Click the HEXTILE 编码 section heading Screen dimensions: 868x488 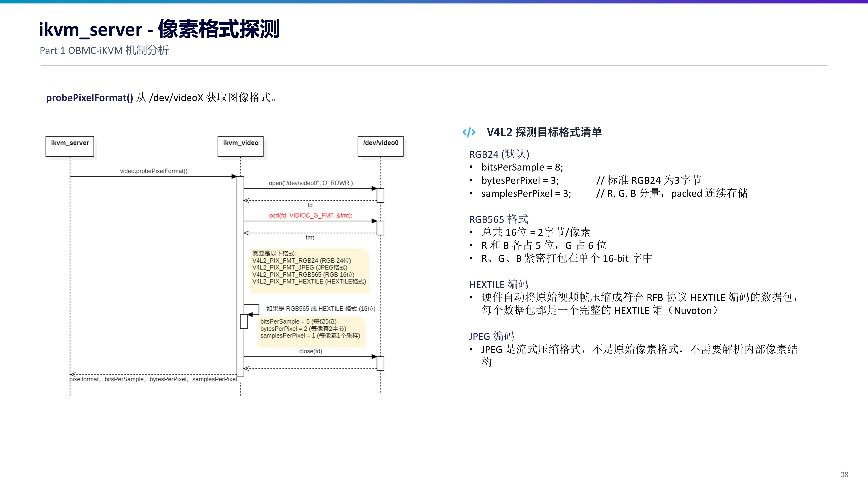pyautogui.click(x=499, y=284)
